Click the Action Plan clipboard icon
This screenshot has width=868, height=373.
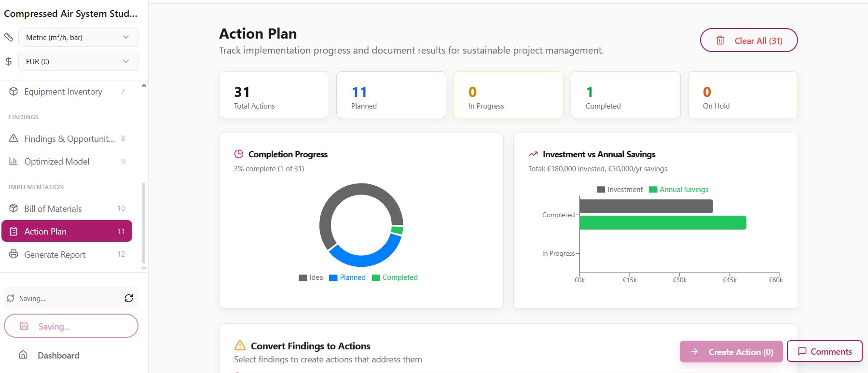[14, 231]
